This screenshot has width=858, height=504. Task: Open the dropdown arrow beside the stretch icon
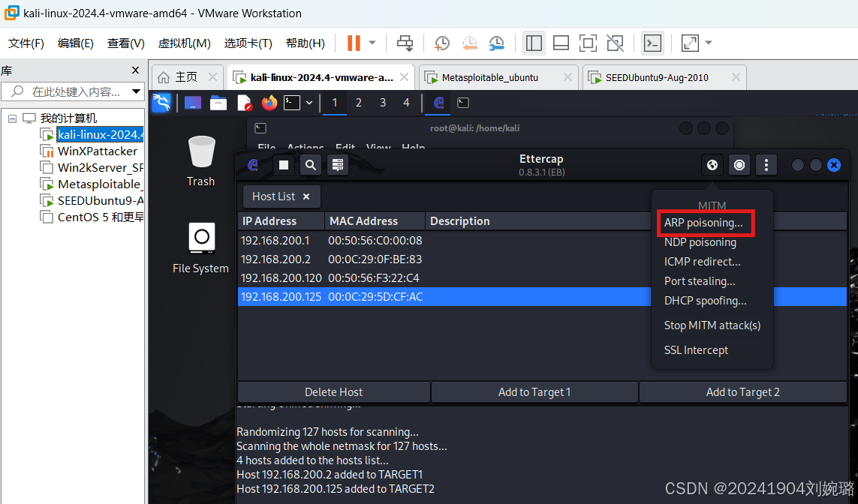click(709, 43)
